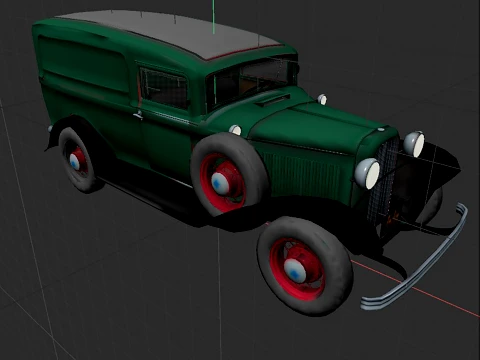Select the small cowl lamp beside the windshield
This screenshot has height=360, width=480.
322,99
